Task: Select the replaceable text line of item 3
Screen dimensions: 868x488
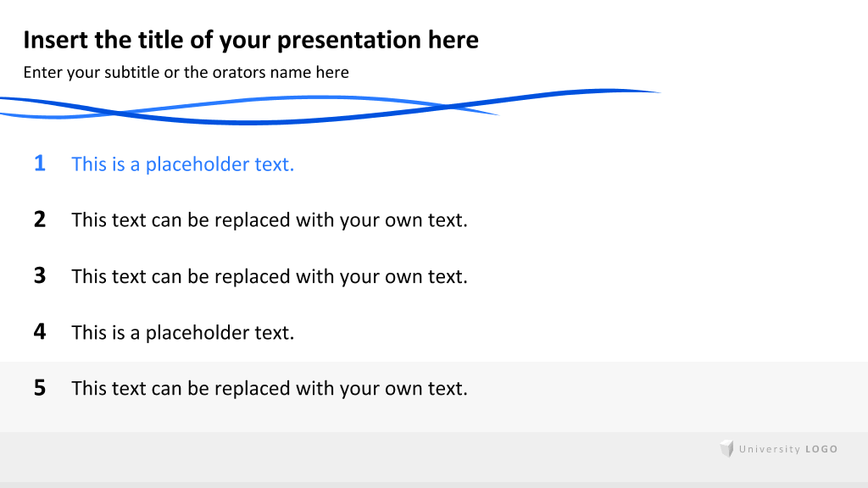Action: click(x=270, y=277)
